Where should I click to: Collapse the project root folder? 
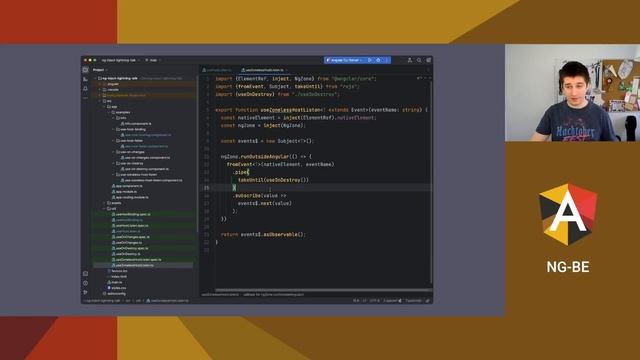tap(96, 78)
